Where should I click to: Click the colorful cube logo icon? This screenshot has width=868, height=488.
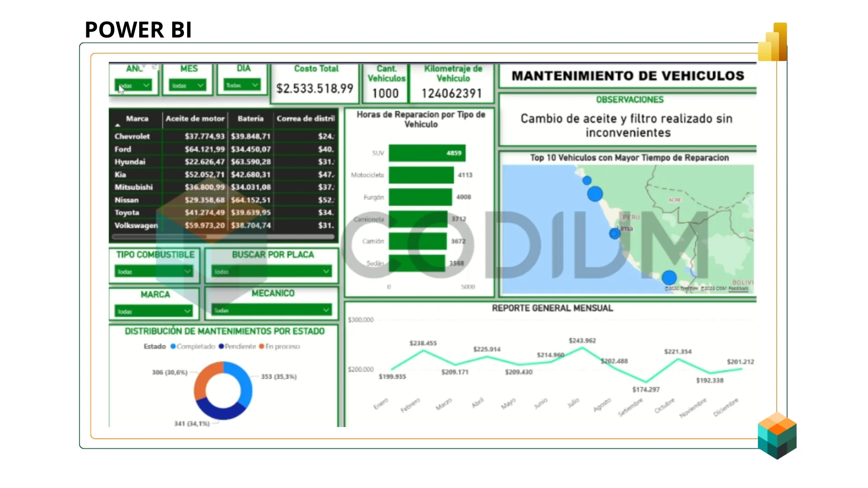[x=777, y=436]
